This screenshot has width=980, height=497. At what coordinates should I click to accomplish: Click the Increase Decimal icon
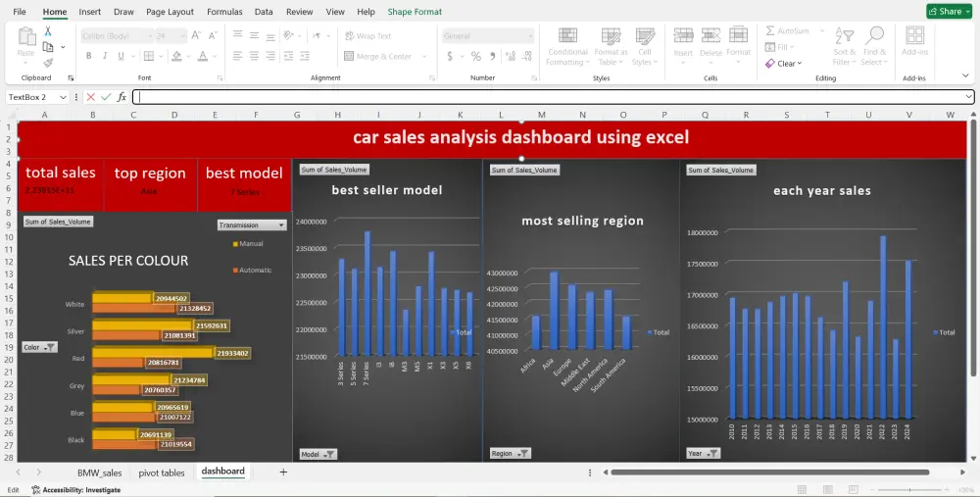coord(511,56)
